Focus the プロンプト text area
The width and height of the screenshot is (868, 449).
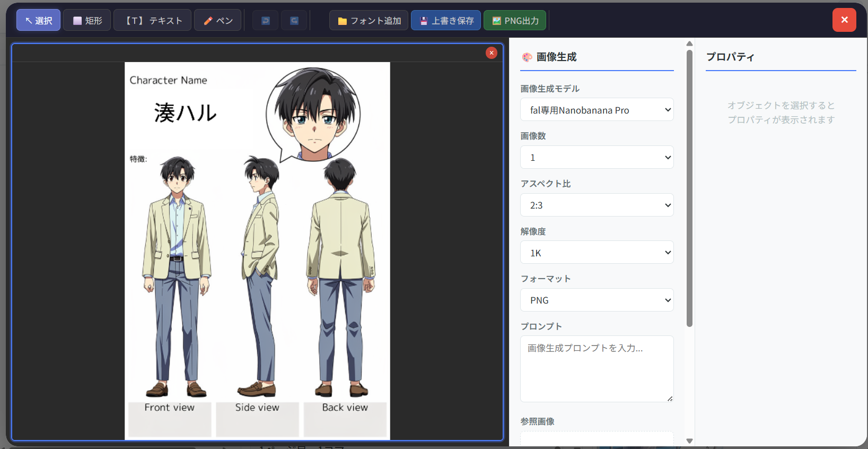tap(597, 369)
